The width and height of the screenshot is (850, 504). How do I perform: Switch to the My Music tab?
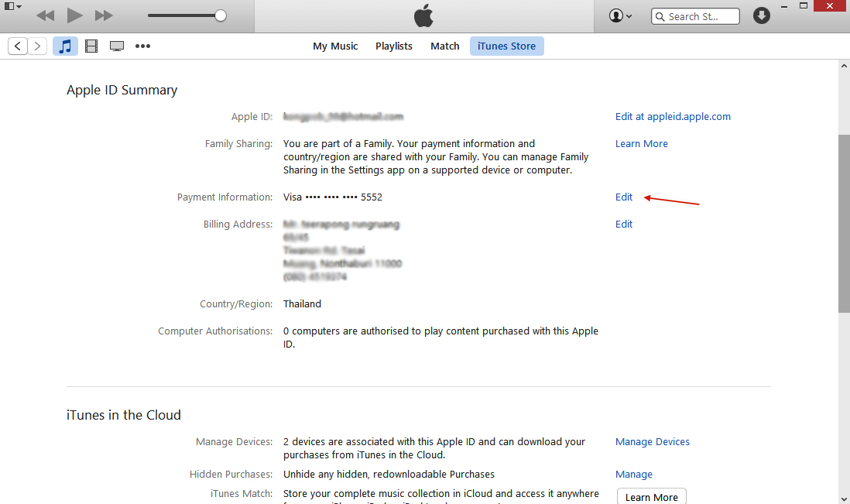tap(335, 46)
